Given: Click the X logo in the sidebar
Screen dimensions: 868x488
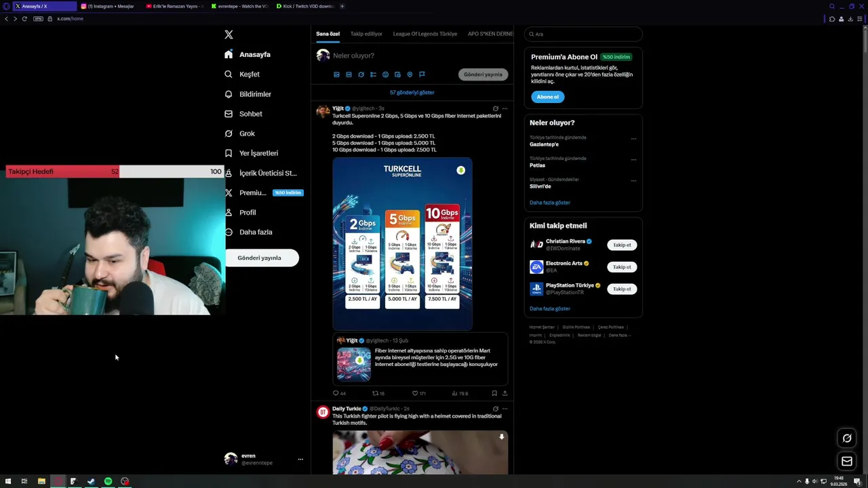Looking at the screenshot, I should click(x=229, y=35).
